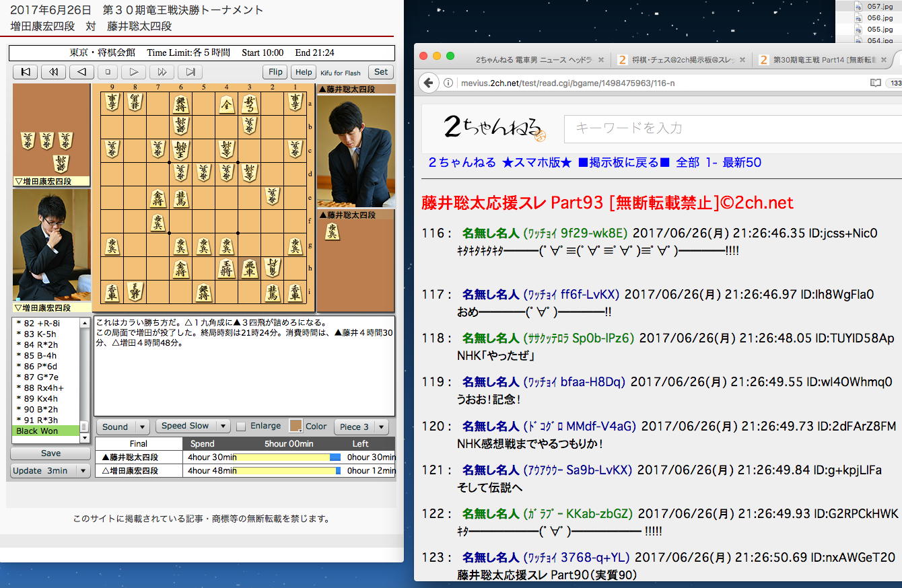Screen dimensions: 902x588
Task: Open Help in the kifu viewer
Action: (304, 72)
